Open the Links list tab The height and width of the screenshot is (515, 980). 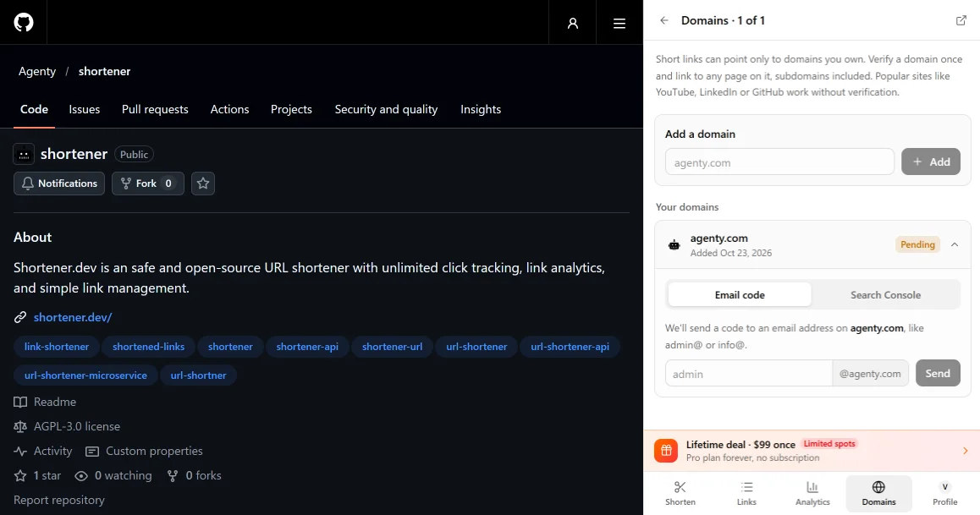(x=746, y=493)
